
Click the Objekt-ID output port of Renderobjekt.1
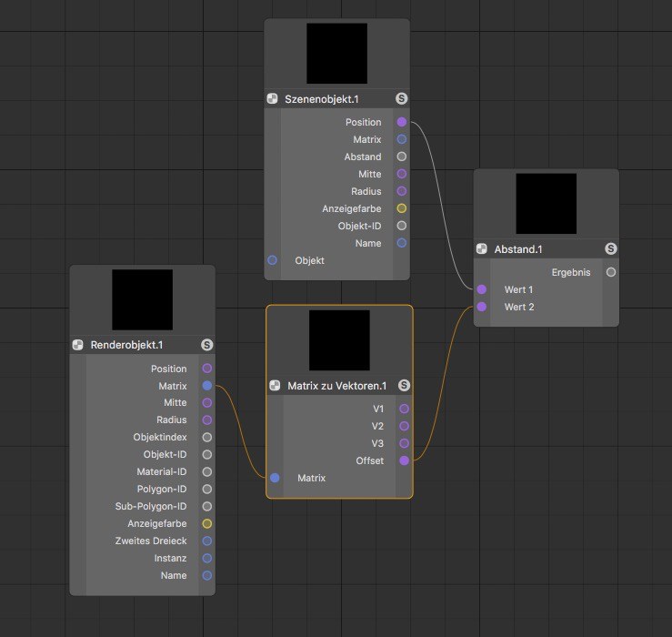coord(207,454)
